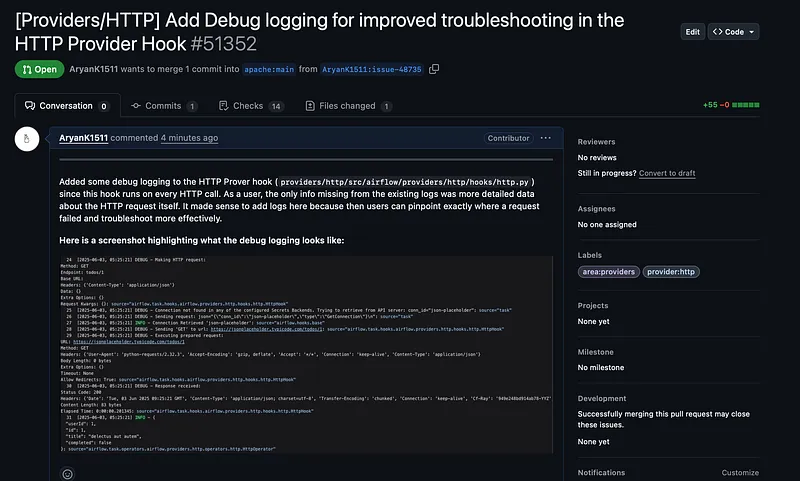Select the provider:http label
The image size is (800, 481).
pyautogui.click(x=671, y=272)
